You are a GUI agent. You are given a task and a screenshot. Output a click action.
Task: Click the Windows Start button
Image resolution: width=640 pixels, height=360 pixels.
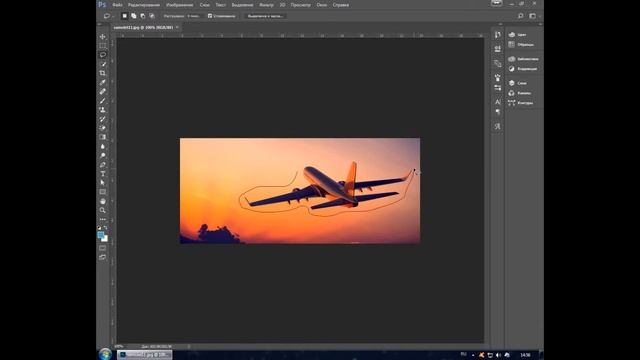105,354
